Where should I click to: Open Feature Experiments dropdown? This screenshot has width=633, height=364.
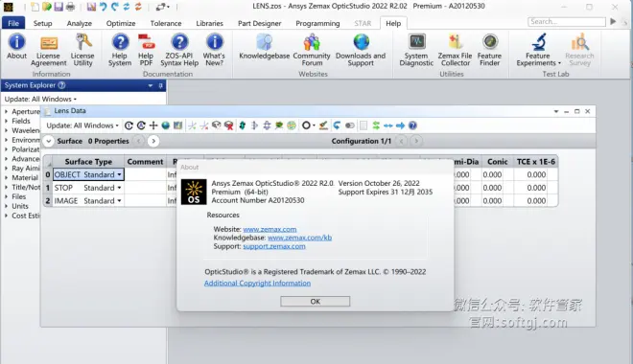click(x=539, y=50)
